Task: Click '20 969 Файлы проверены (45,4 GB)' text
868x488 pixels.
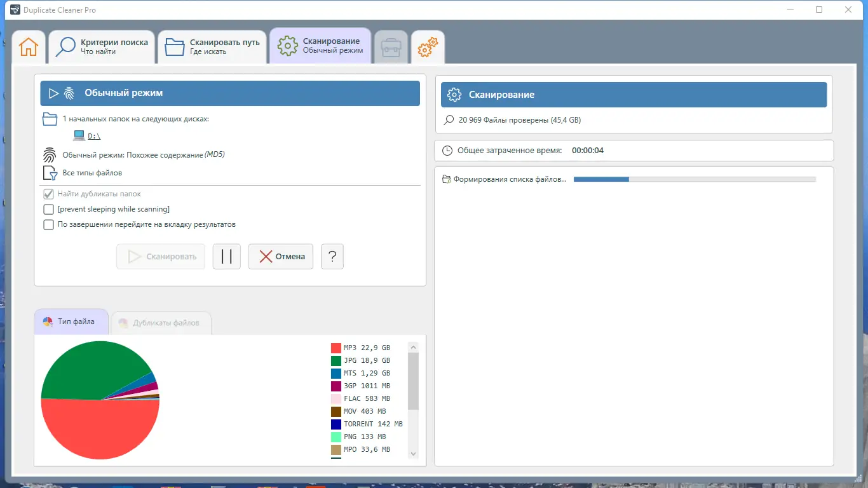Action: click(x=520, y=120)
